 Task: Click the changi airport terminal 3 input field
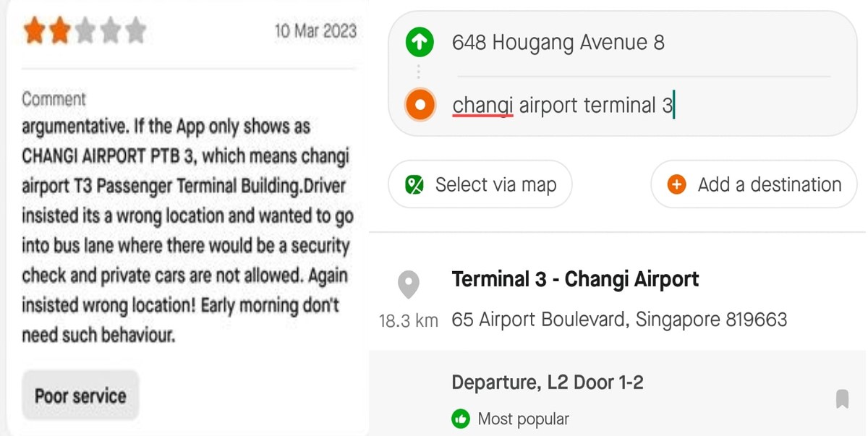pyautogui.click(x=564, y=105)
